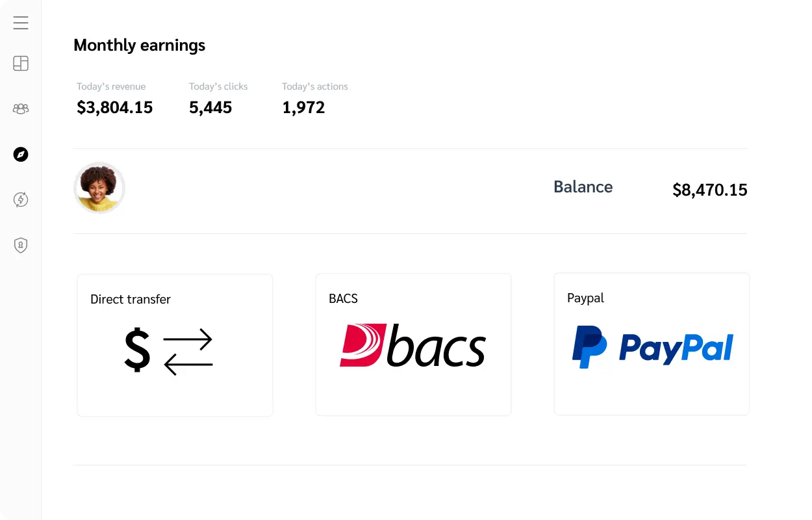Click the Today's clicks value 5,445
Screen dimensions: 812x520
210,107
